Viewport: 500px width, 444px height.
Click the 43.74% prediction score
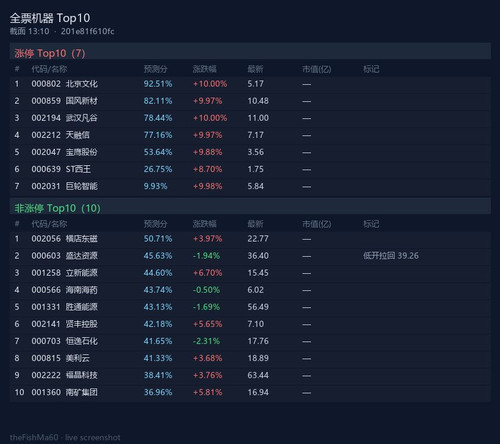coord(158,290)
